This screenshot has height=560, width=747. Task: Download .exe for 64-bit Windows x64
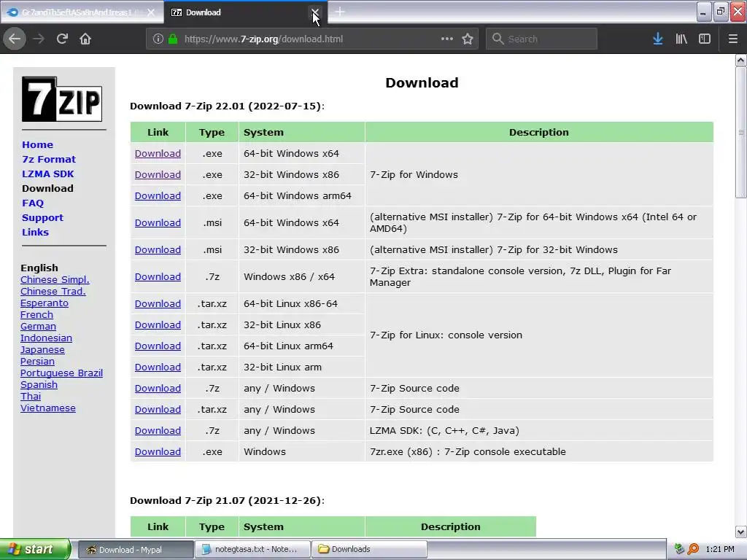158,154
